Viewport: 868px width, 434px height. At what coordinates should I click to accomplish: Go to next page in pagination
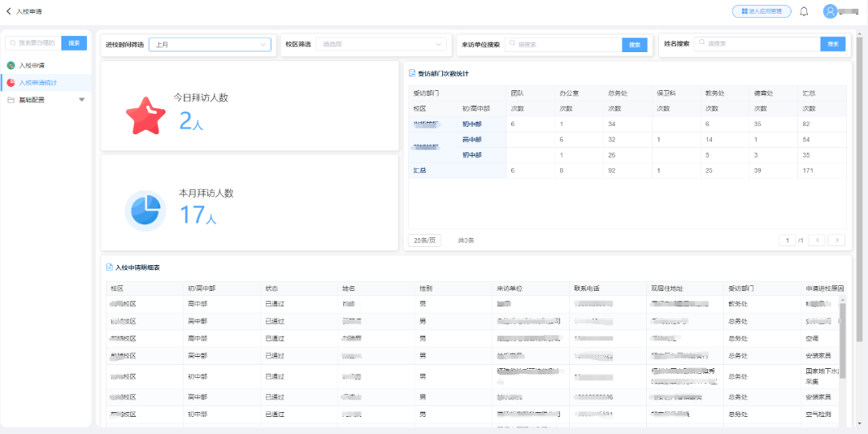pos(837,240)
